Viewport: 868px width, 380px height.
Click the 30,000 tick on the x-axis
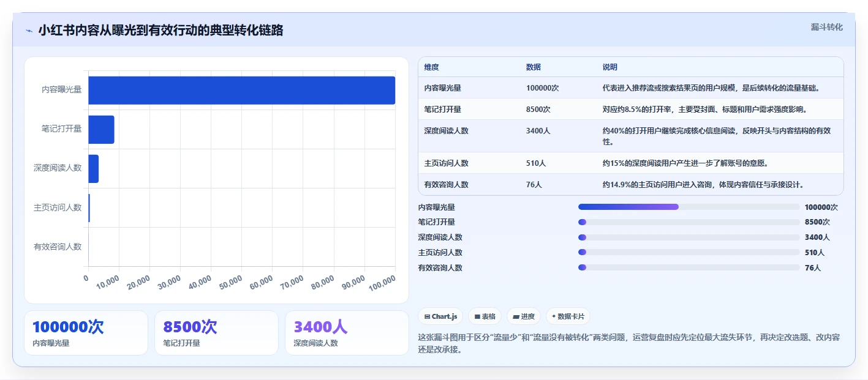(x=169, y=282)
